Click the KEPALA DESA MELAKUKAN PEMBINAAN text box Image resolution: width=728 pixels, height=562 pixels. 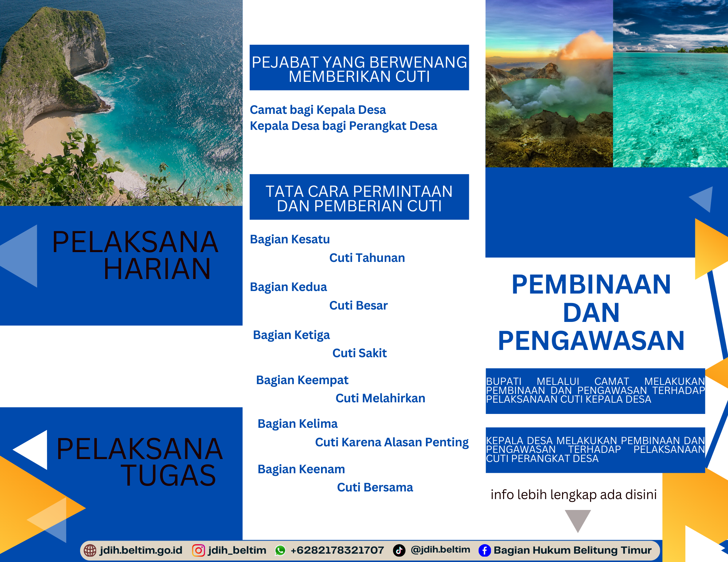click(595, 450)
